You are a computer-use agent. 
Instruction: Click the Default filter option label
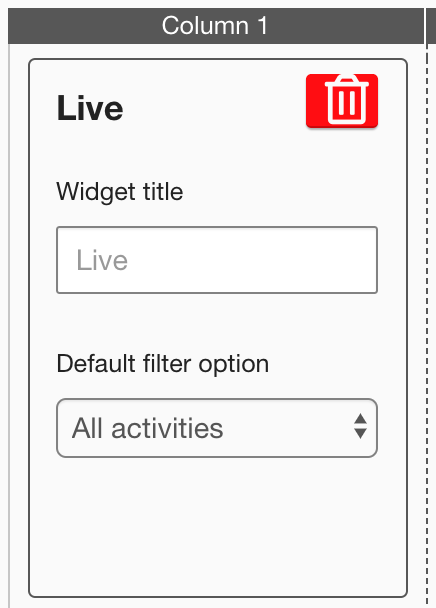click(x=163, y=364)
